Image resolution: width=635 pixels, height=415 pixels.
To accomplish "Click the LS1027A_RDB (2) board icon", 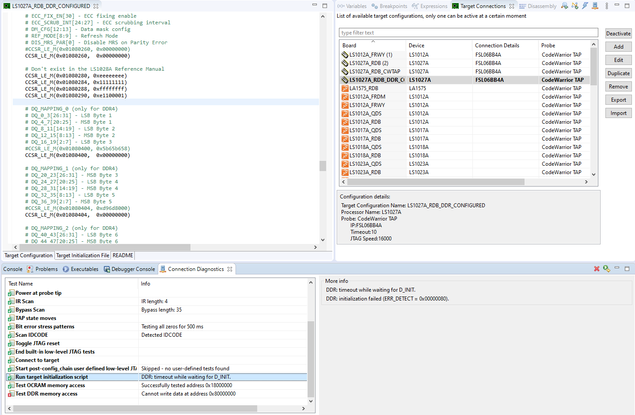I will coord(345,63).
